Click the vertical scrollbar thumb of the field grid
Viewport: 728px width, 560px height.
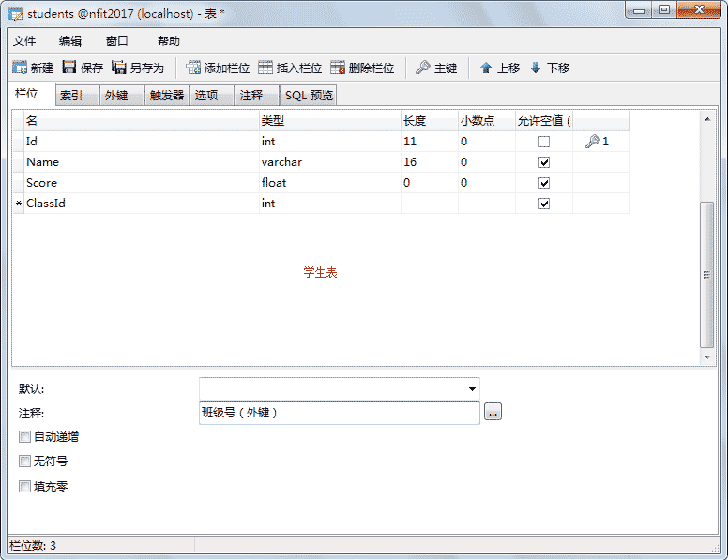[x=706, y=275]
